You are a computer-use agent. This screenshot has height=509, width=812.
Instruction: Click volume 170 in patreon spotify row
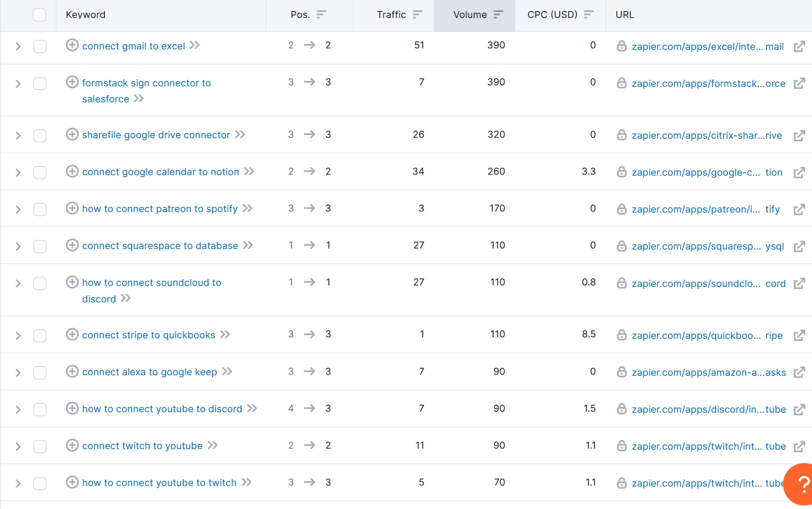[x=497, y=208]
